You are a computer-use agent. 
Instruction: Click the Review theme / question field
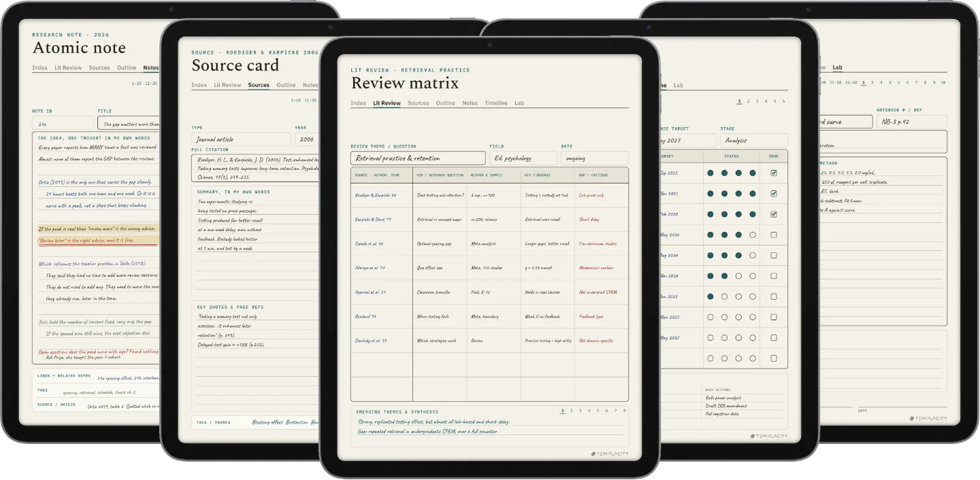[418, 158]
